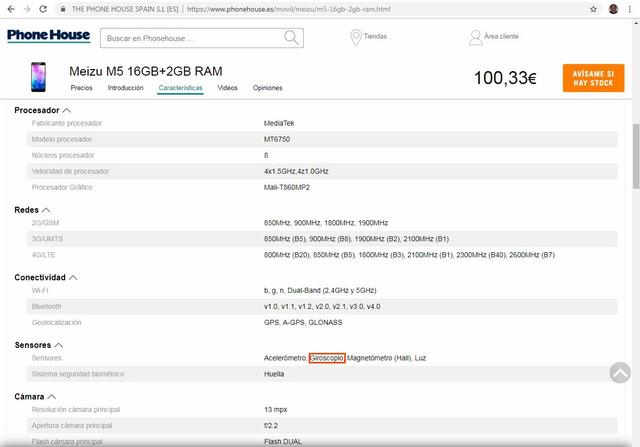Screen dimensions: 640x447
Task: Click the browser forward arrow
Action: click(x=27, y=9)
